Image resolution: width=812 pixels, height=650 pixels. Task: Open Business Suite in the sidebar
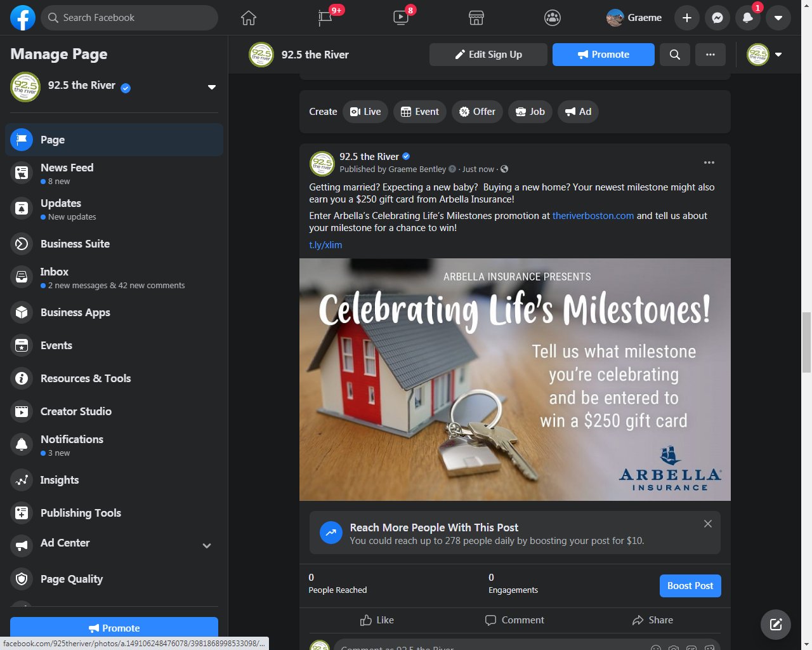pos(114,244)
